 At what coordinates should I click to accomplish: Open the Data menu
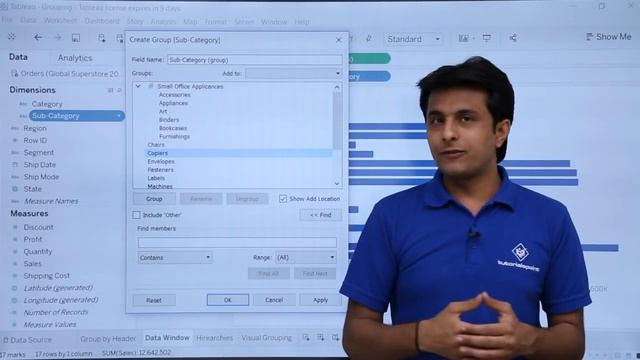[x=28, y=20]
